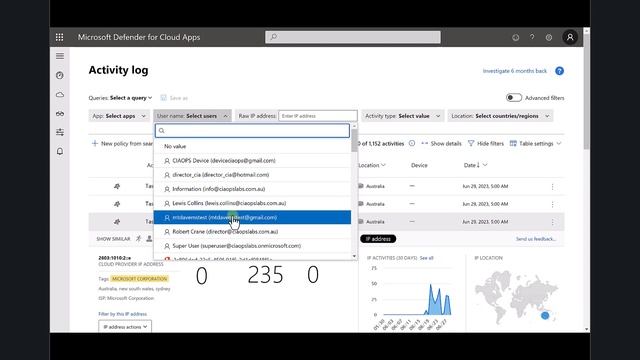
Task: Click the person icon beside Show Similar
Action: pyautogui.click(x=149, y=239)
